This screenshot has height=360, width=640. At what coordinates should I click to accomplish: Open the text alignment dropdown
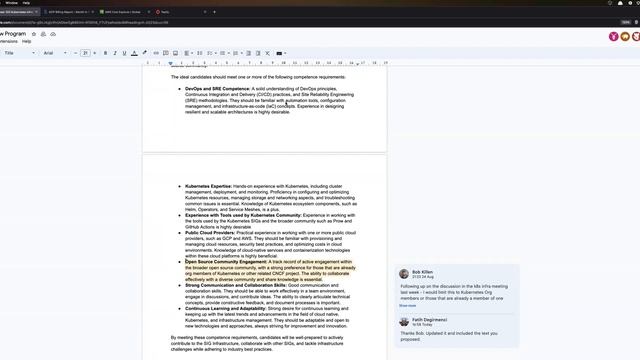point(188,53)
